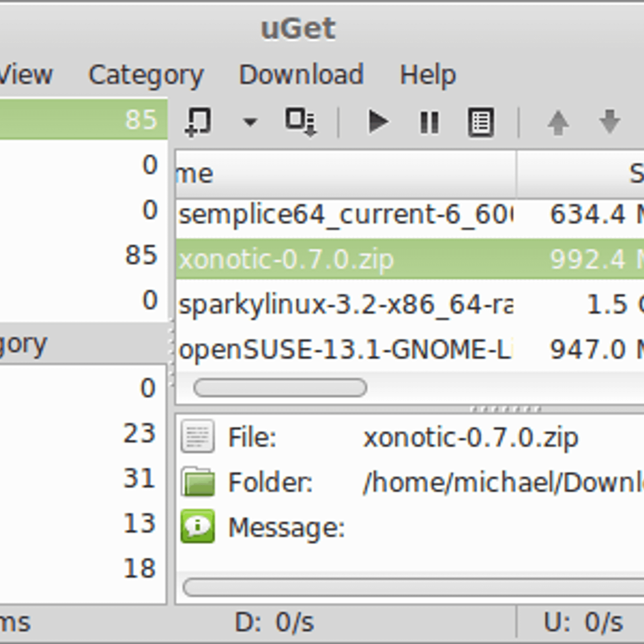Click the File document icon in details
This screenshot has width=644, height=644.
[x=197, y=436]
